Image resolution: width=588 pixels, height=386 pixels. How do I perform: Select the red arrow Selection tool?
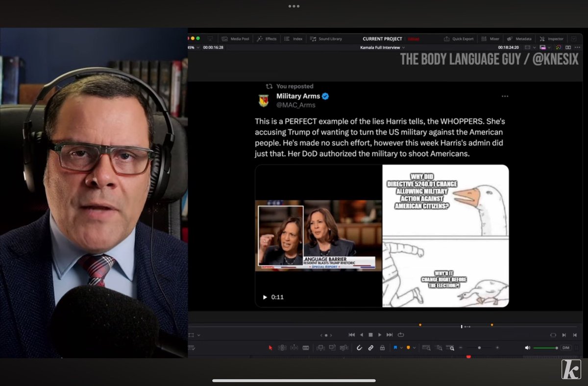pyautogui.click(x=270, y=348)
